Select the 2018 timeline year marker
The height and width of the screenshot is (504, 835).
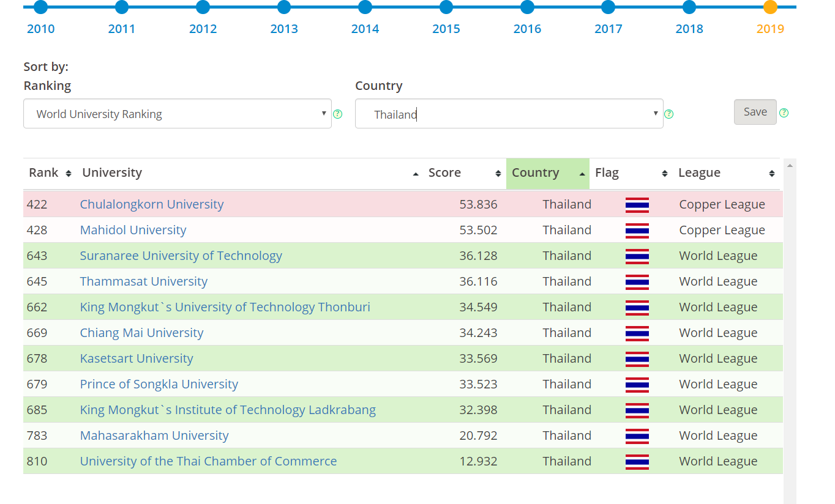(x=689, y=7)
